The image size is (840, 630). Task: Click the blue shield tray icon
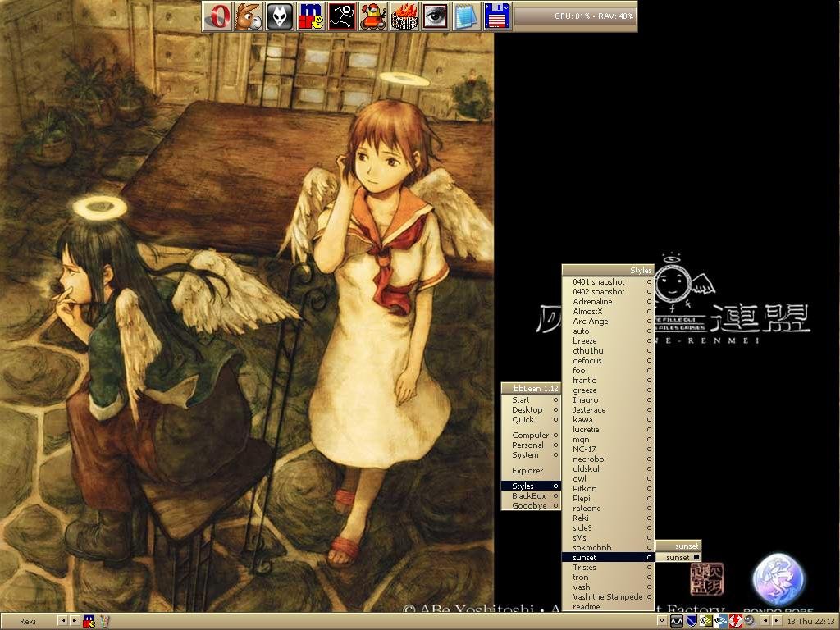[691, 621]
